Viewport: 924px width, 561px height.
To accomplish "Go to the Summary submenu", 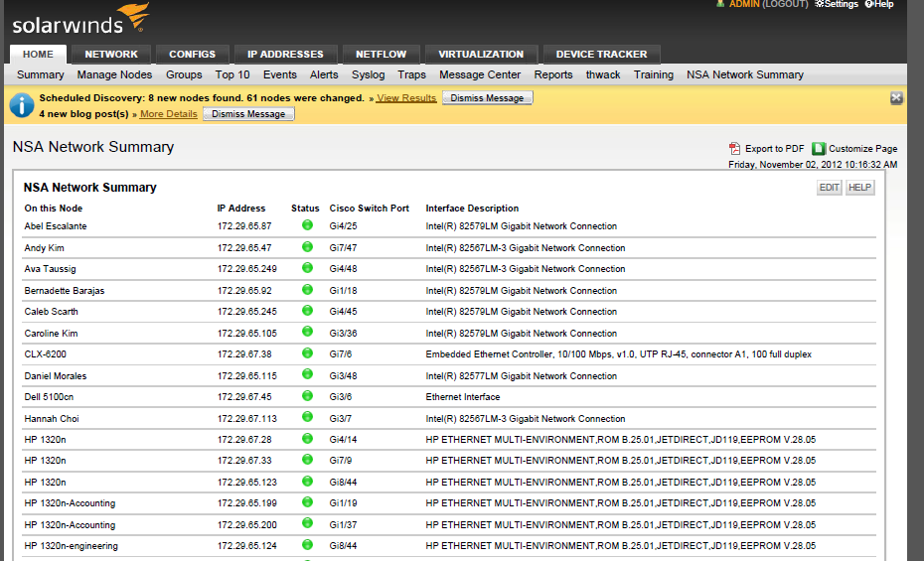I will 40,74.
